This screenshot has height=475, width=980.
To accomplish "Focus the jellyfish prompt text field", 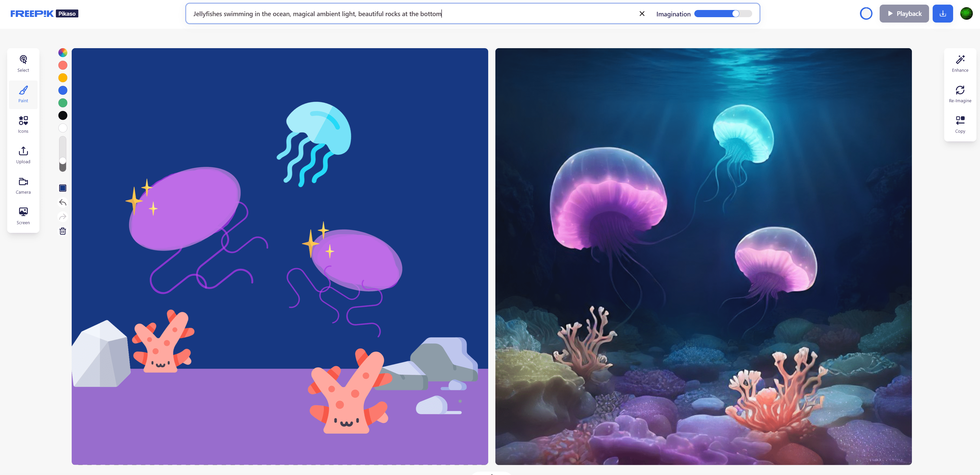I will pyautogui.click(x=413, y=14).
